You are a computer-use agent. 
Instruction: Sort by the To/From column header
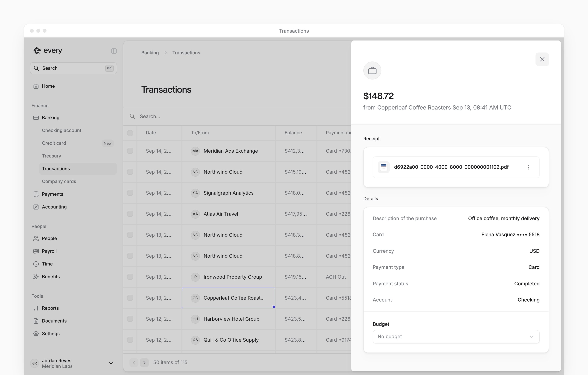pyautogui.click(x=200, y=133)
